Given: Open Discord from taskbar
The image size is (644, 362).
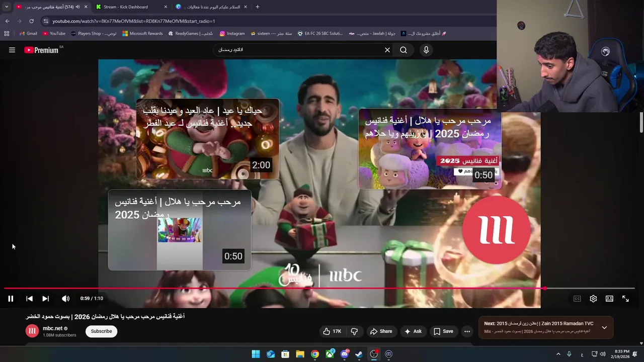Looking at the screenshot, I should pos(345,354).
